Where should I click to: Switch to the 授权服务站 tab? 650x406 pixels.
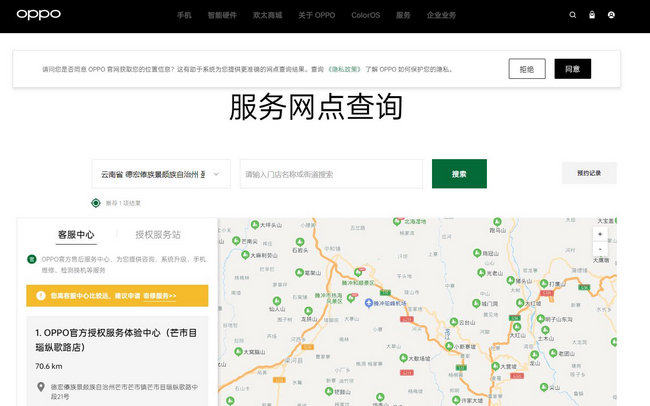pos(158,235)
